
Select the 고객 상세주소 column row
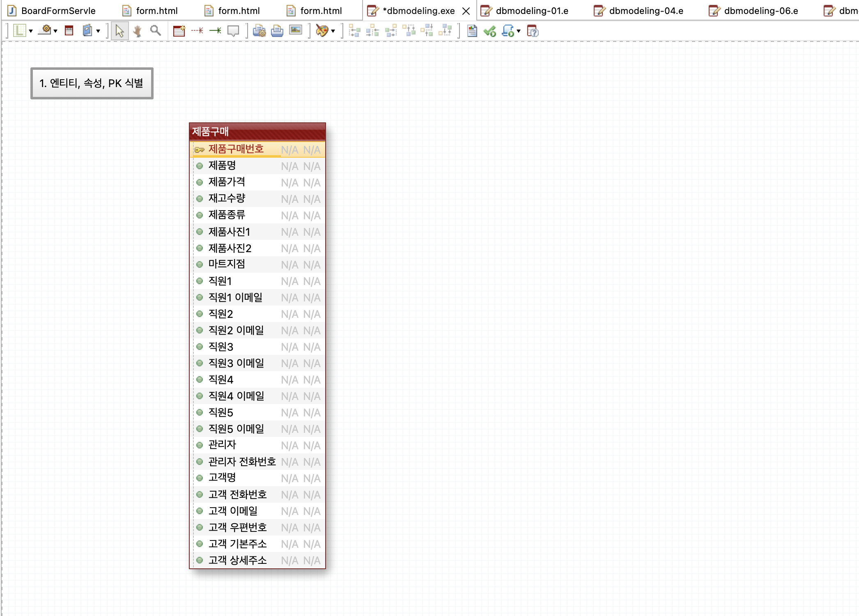tap(257, 560)
